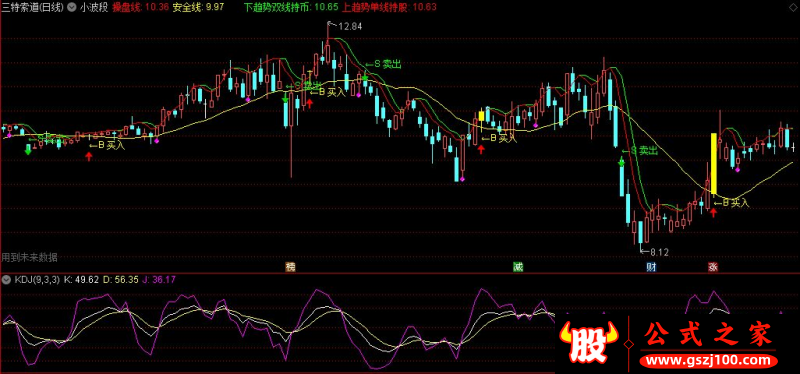Click the brown 税 event marker icon
This screenshot has height=374, width=800.
290,267
